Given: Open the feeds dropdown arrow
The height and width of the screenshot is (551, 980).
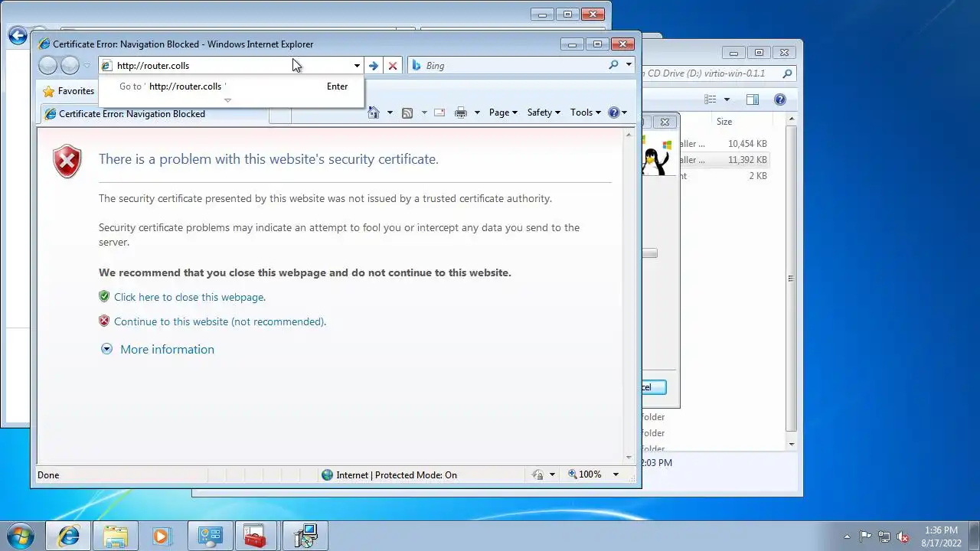Looking at the screenshot, I should coord(423,112).
